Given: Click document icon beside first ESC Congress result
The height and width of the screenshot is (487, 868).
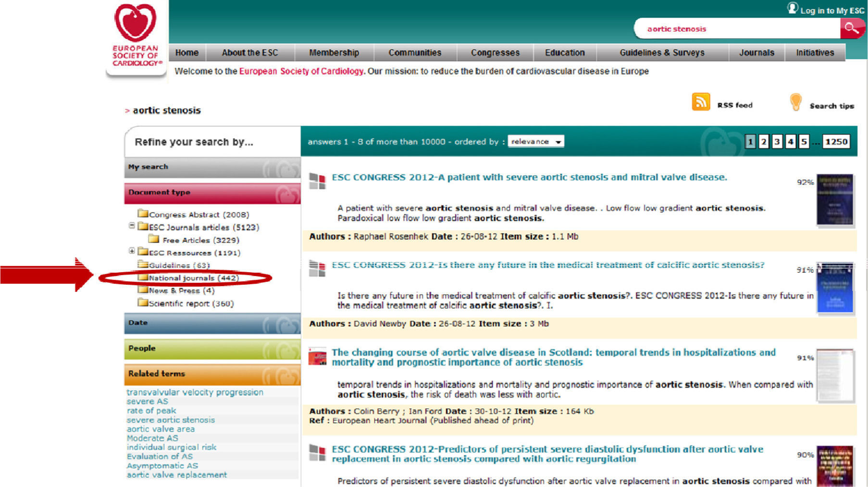Looking at the screenshot, I should click(317, 181).
